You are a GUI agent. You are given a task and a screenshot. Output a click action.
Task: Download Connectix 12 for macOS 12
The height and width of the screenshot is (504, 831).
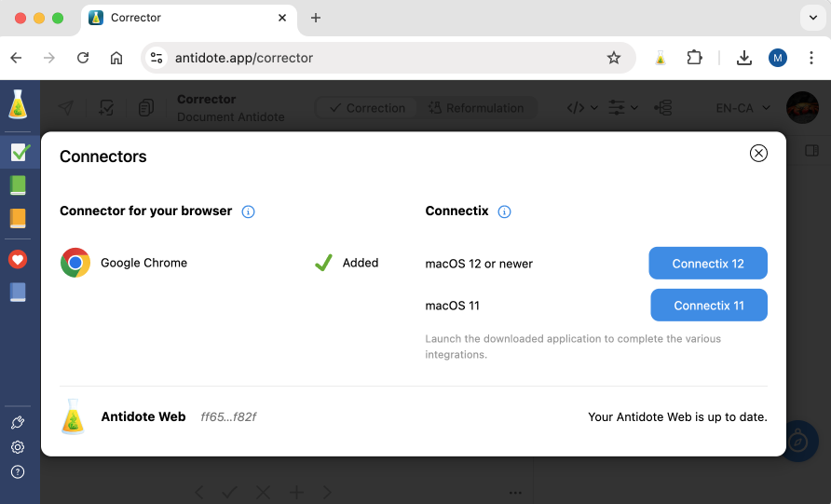coord(708,264)
